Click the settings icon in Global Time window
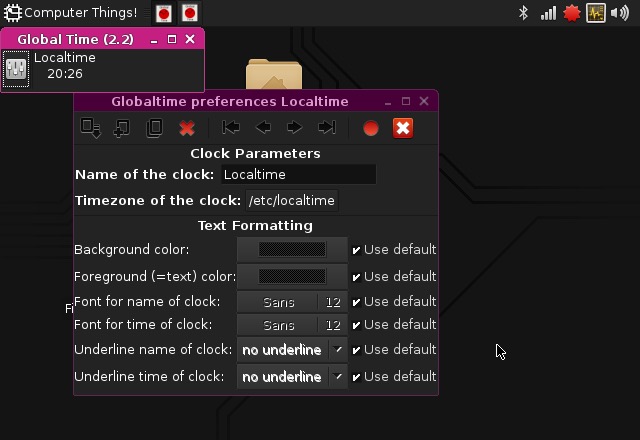Image resolution: width=640 pixels, height=440 pixels. (16, 68)
